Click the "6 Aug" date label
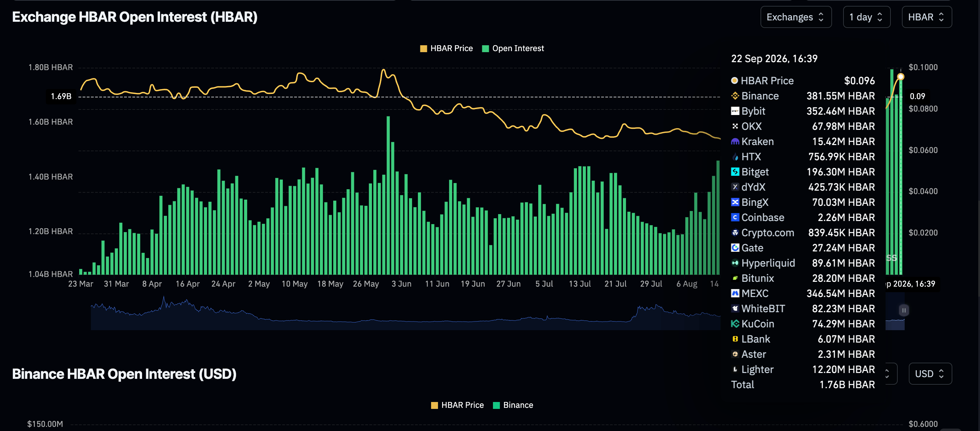 point(687,284)
